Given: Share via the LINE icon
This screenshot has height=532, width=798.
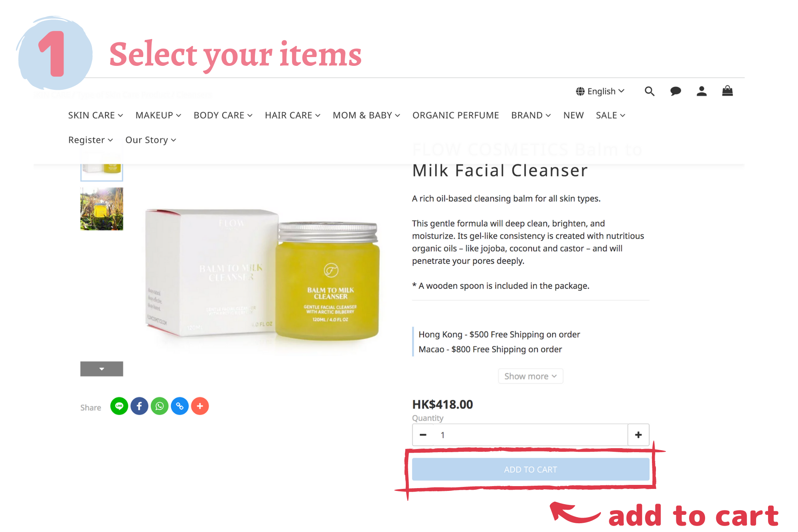Looking at the screenshot, I should pyautogui.click(x=119, y=406).
